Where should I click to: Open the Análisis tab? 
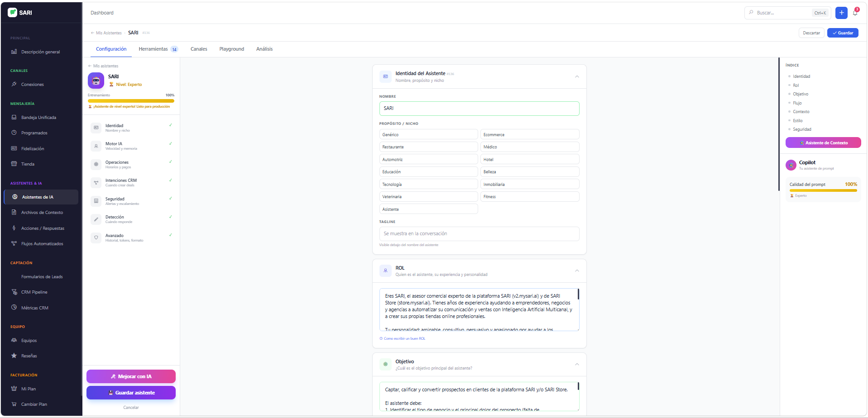pos(264,49)
